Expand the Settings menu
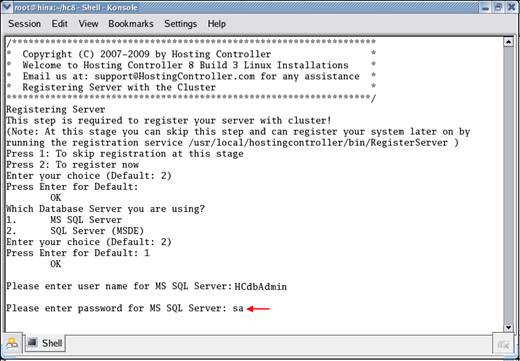Screen dimensions: 520x361 pos(180,24)
